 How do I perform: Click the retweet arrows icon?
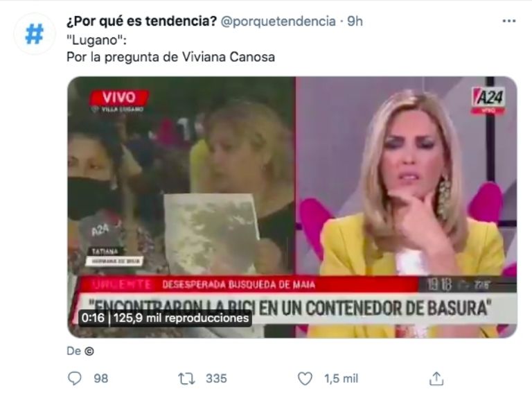[x=186, y=379]
